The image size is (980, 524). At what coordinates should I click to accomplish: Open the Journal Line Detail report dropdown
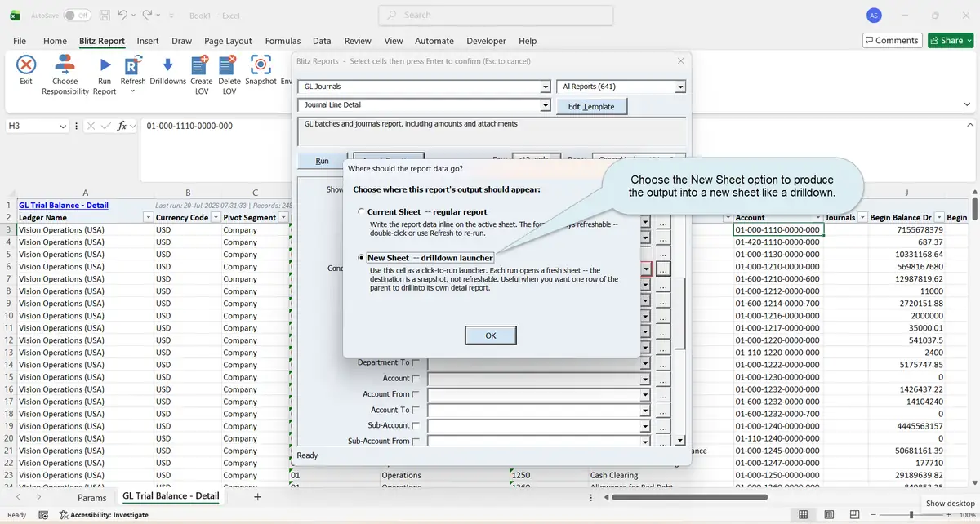546,105
